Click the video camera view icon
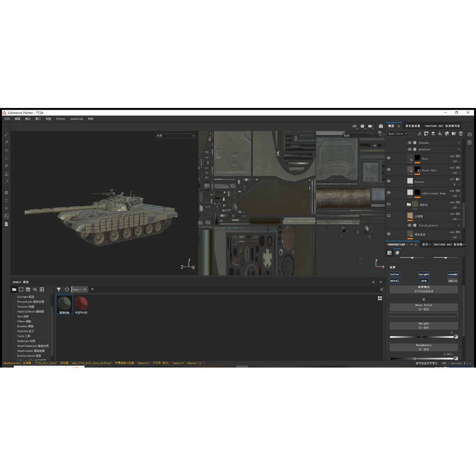Image resolution: width=476 pixels, height=476 pixels. (x=370, y=126)
